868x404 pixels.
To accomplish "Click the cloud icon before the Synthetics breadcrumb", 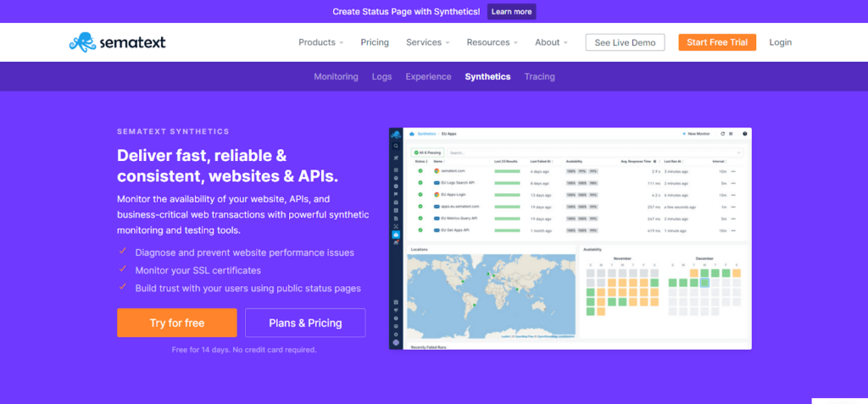I will point(412,134).
